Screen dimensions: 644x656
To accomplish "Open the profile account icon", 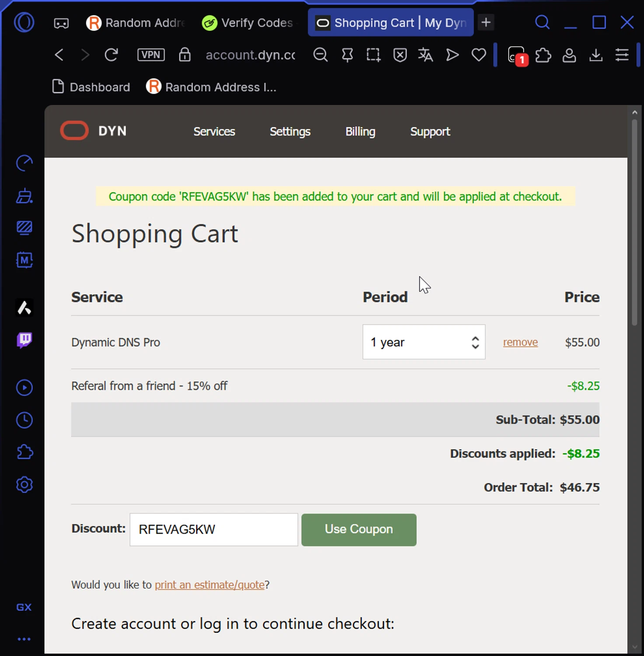I will [569, 55].
